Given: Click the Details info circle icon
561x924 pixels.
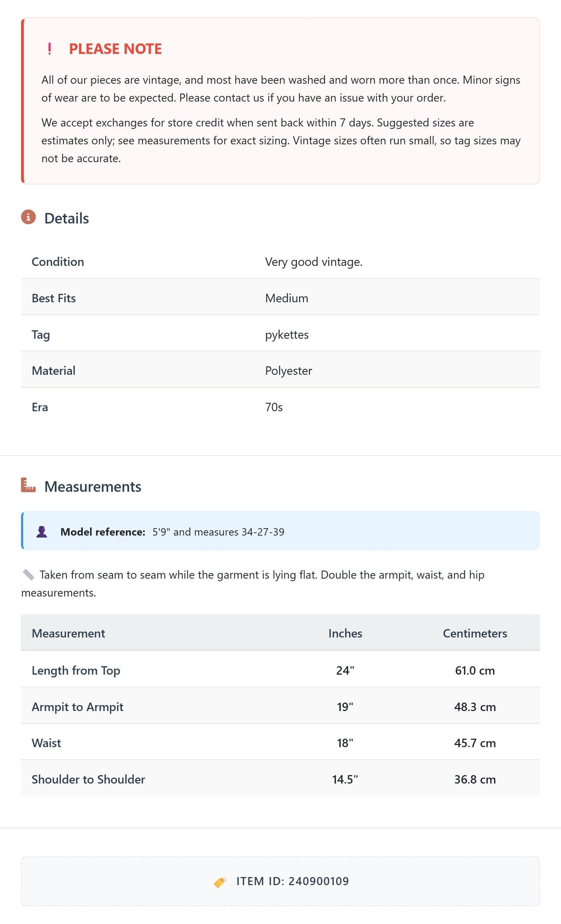Looking at the screenshot, I should coord(28,217).
